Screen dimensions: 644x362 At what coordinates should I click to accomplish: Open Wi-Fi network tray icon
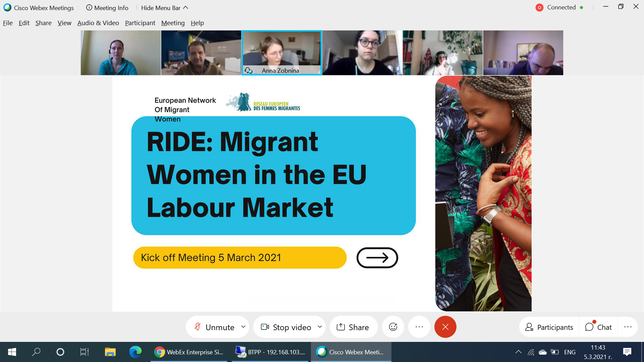point(531,352)
